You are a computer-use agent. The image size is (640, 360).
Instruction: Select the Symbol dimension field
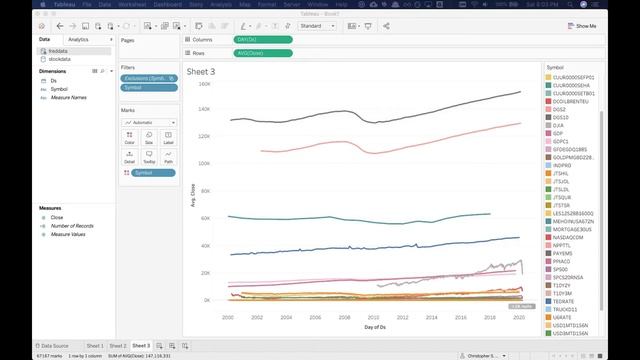[59, 89]
